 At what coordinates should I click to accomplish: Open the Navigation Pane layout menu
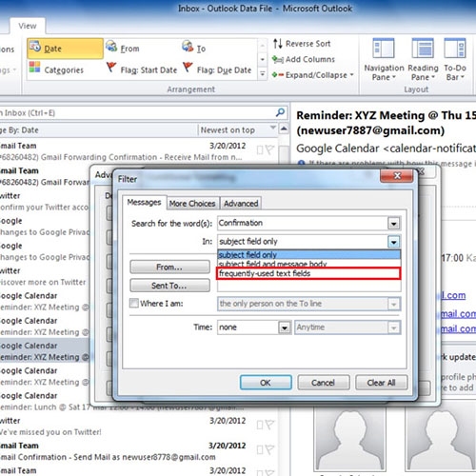(384, 60)
